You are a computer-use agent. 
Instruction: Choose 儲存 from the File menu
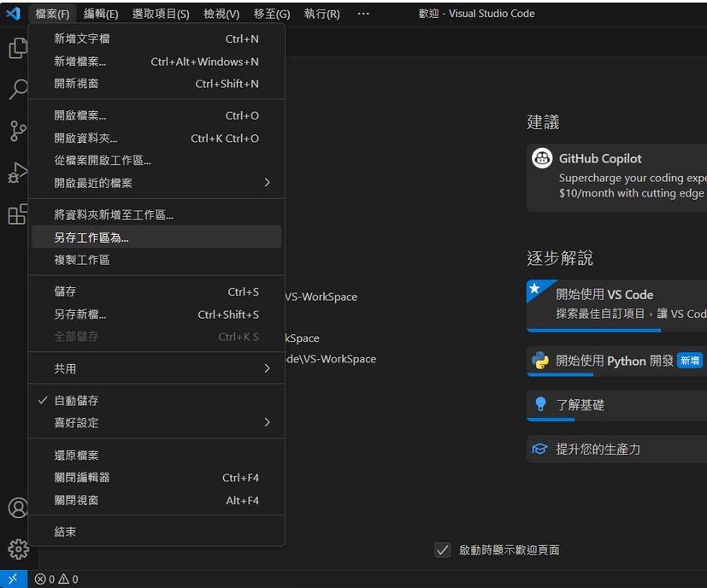(156, 291)
